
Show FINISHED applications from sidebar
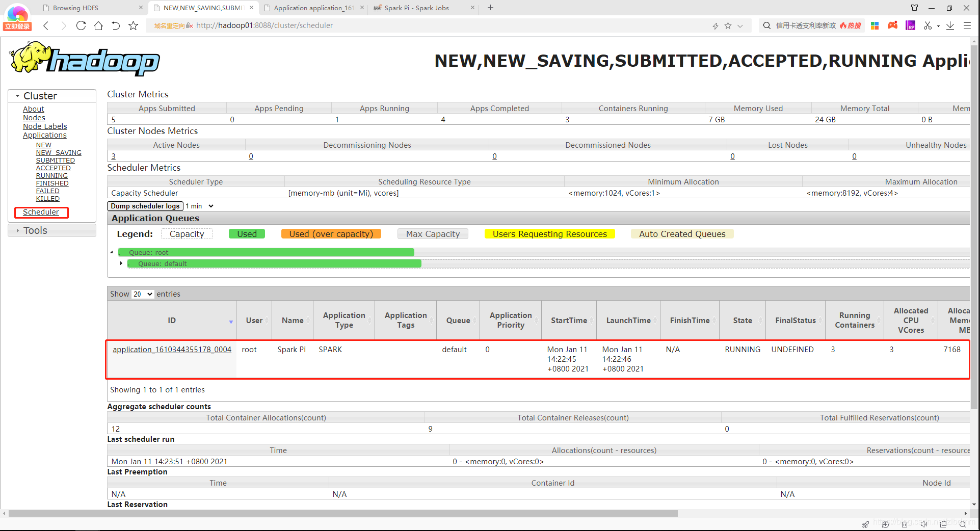coord(52,183)
